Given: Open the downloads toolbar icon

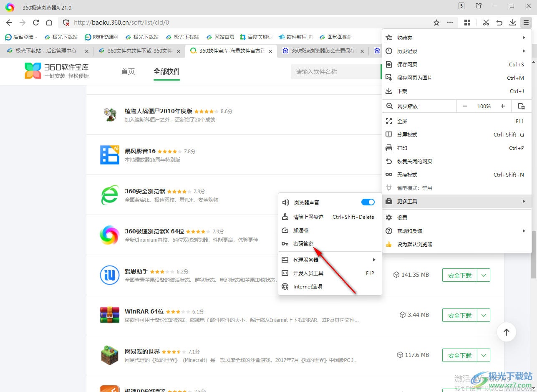Looking at the screenshot, I should click(x=512, y=23).
